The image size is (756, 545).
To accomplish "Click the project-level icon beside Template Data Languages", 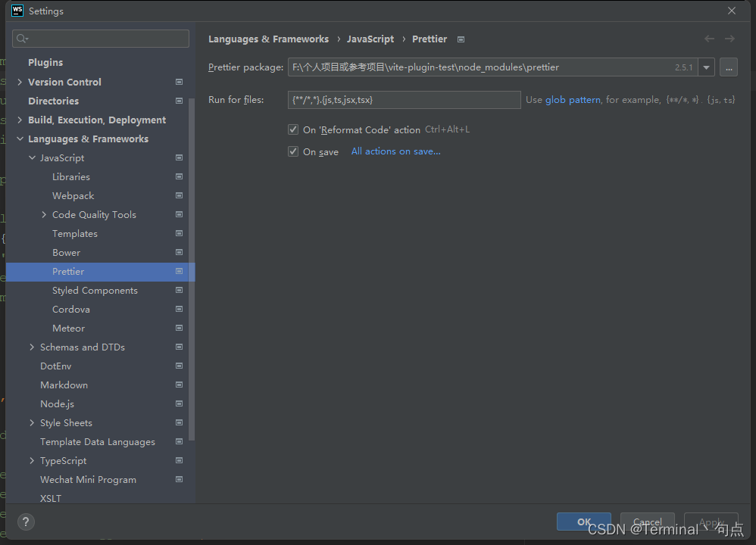I will click(x=179, y=441).
